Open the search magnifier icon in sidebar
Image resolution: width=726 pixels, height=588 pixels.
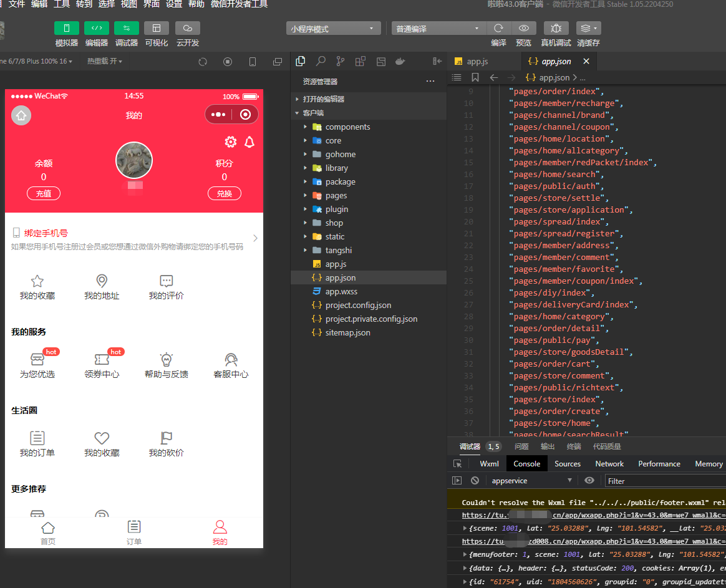pyautogui.click(x=321, y=61)
